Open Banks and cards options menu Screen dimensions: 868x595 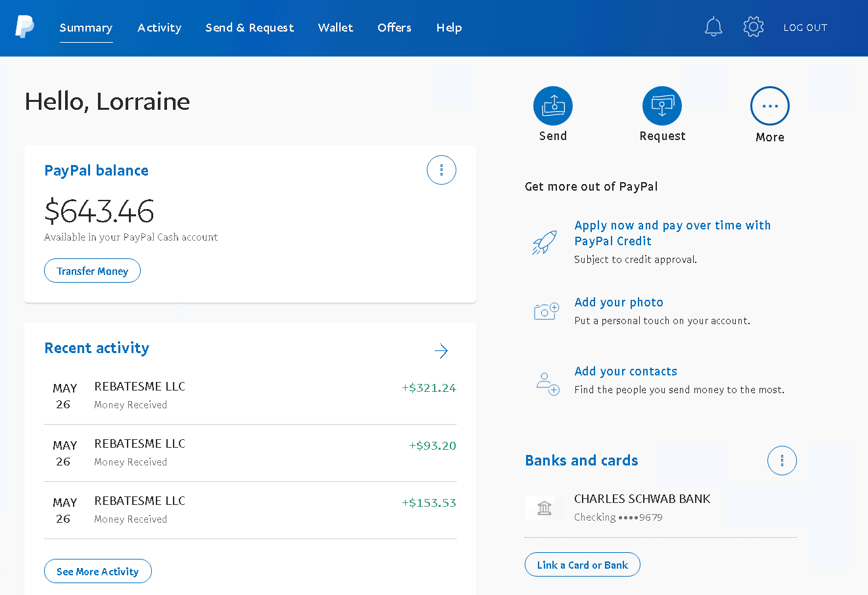tap(782, 460)
